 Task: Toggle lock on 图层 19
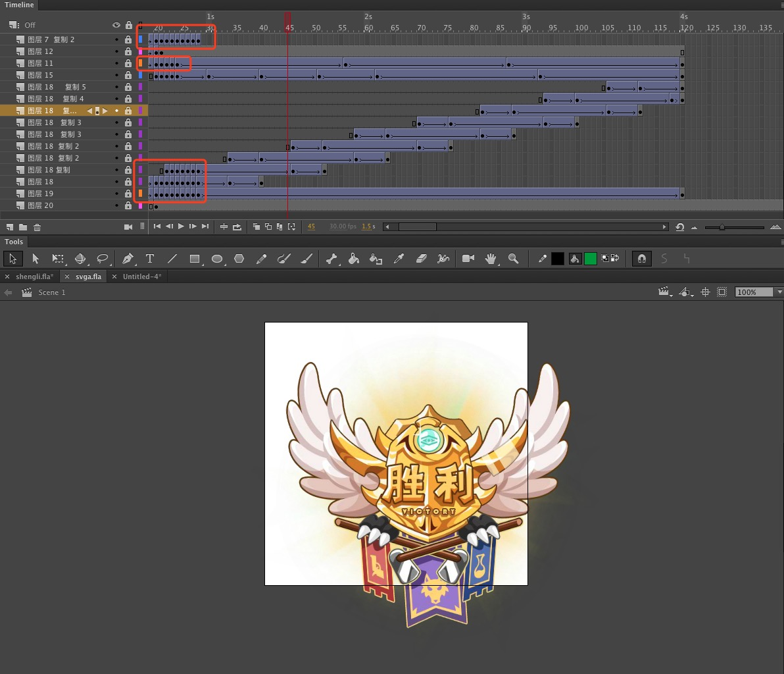click(128, 194)
